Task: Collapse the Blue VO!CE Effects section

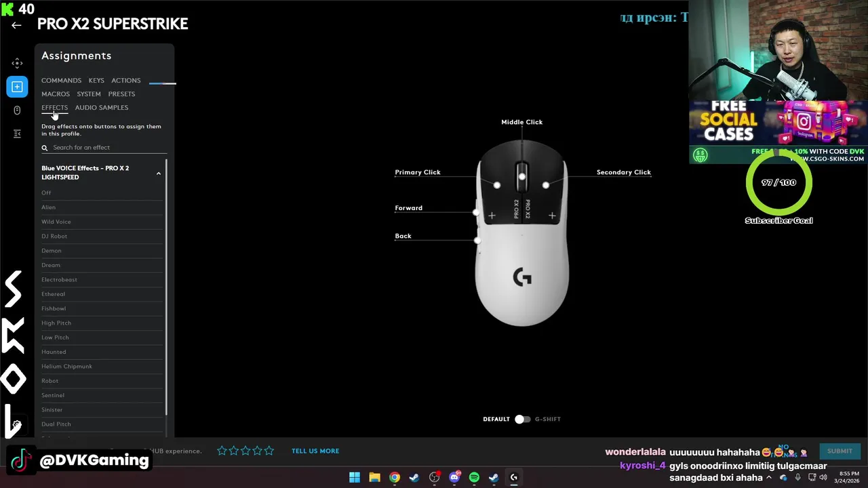Action: [x=159, y=174]
